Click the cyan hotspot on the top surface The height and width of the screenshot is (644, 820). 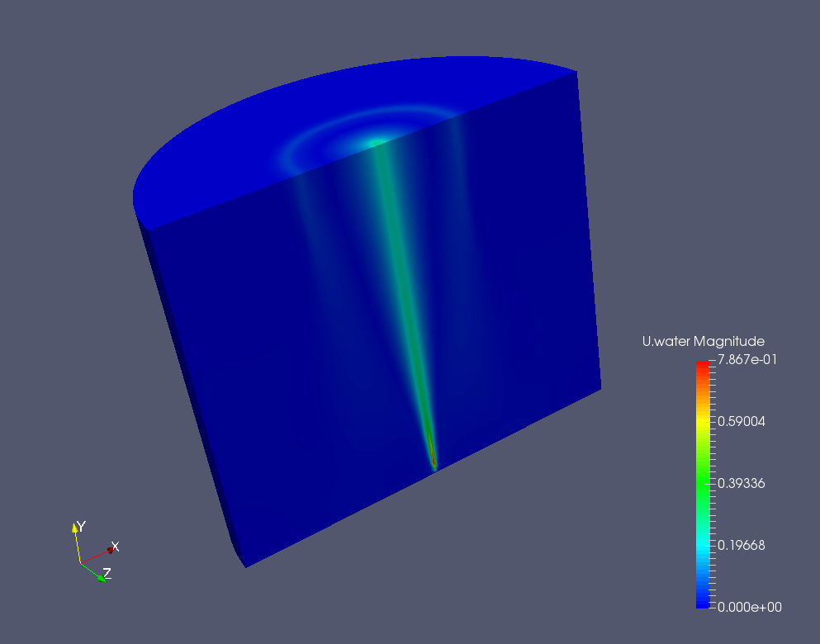tap(377, 143)
